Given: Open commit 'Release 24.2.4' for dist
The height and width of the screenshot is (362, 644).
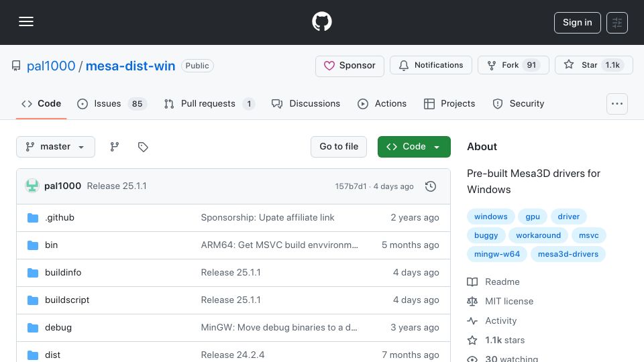Looking at the screenshot, I should (233, 355).
